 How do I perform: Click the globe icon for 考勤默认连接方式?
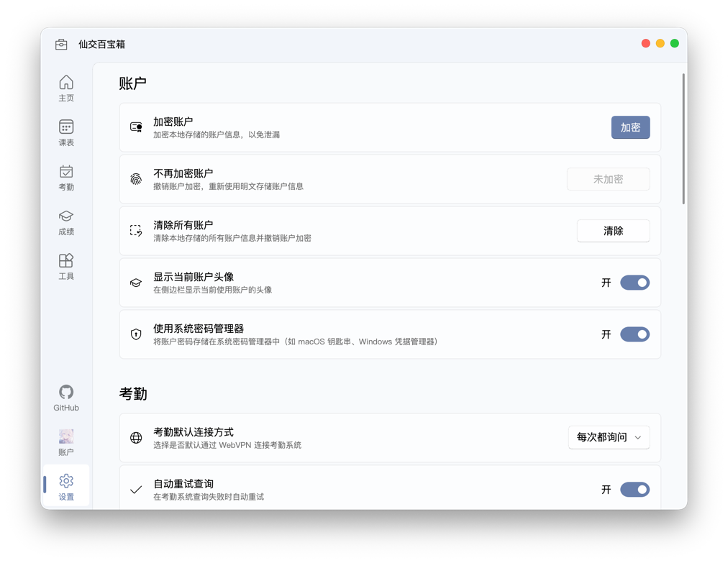click(x=135, y=437)
